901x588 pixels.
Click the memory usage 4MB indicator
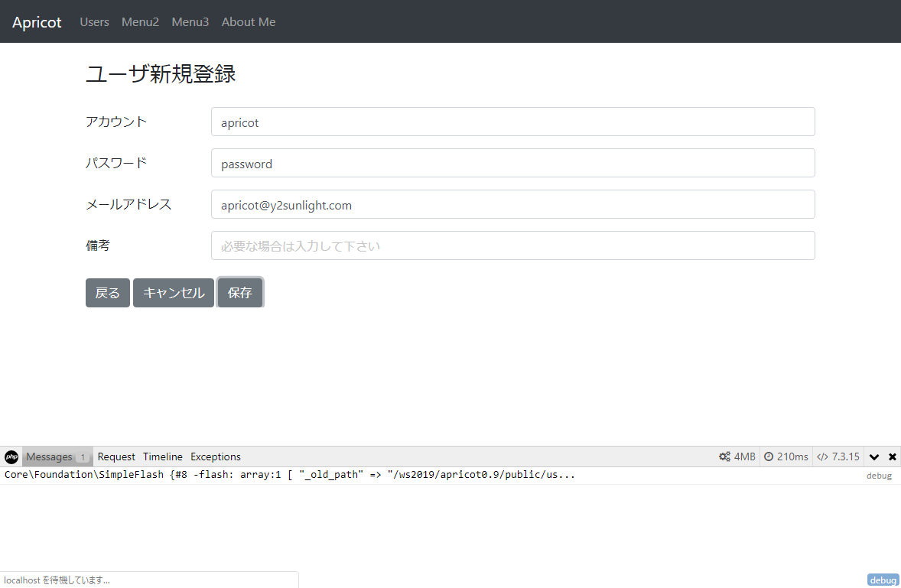tap(737, 456)
